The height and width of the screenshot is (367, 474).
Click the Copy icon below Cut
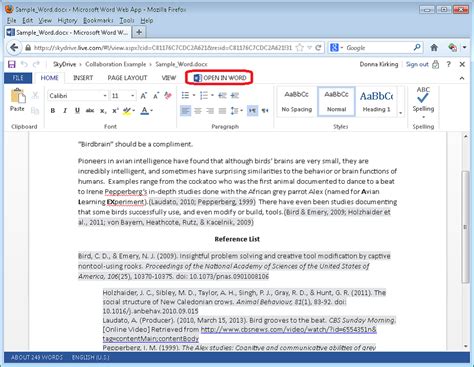point(35,111)
